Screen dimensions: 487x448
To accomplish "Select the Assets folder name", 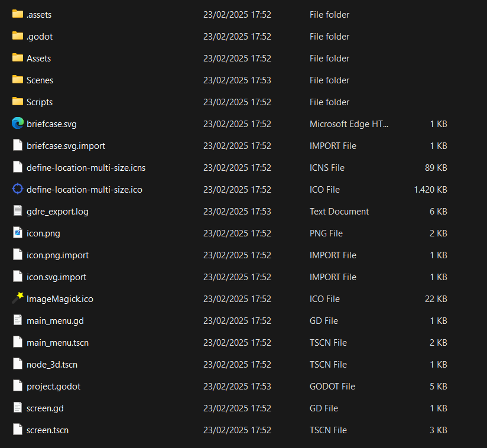I will tap(38, 58).
